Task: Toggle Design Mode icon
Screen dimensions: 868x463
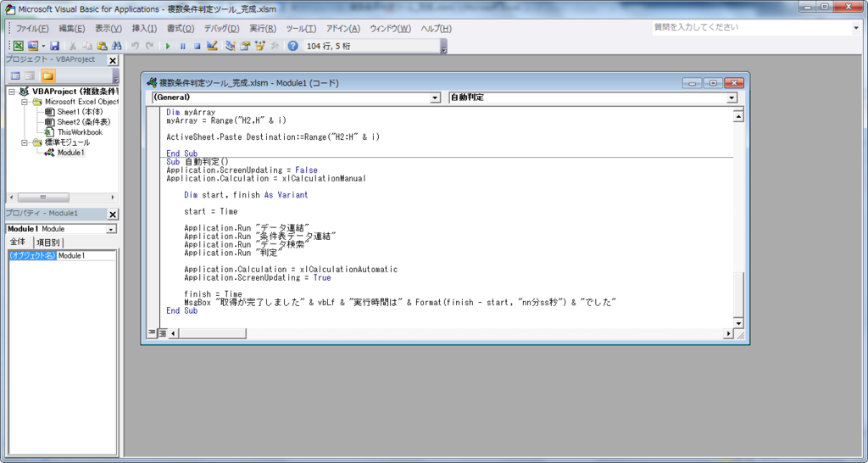Action: coord(211,46)
